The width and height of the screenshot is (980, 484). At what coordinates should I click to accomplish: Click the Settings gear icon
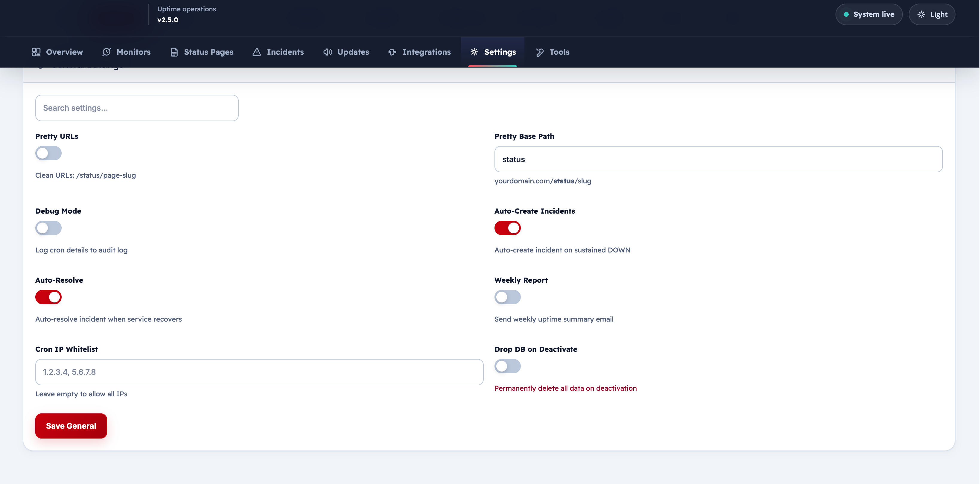pos(474,52)
